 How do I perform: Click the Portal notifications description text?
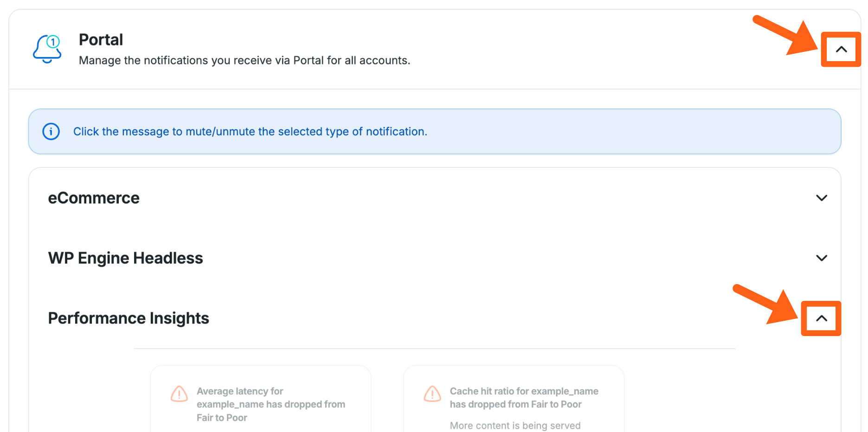coord(244,61)
